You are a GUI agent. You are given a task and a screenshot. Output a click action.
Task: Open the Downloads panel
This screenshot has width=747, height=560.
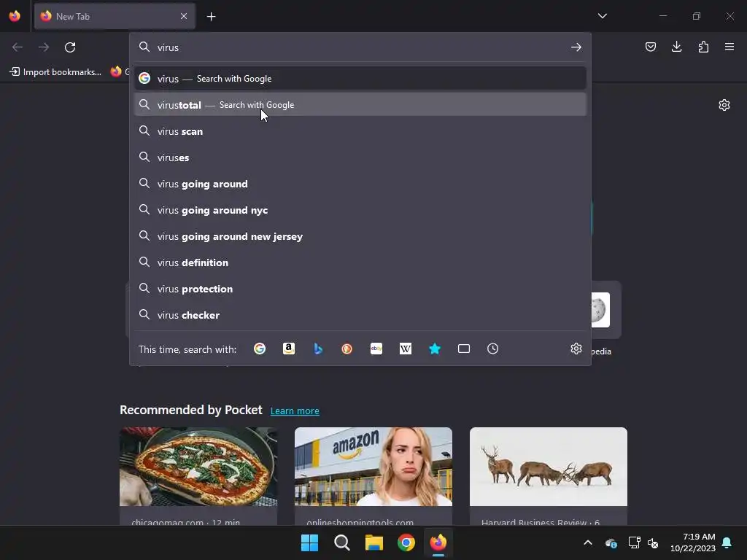point(677,47)
